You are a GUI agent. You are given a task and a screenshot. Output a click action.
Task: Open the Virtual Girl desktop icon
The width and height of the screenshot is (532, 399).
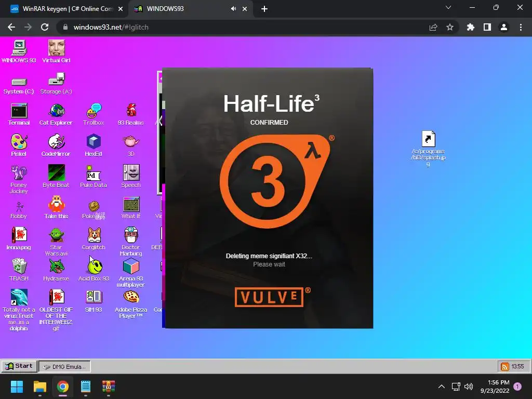(x=56, y=51)
